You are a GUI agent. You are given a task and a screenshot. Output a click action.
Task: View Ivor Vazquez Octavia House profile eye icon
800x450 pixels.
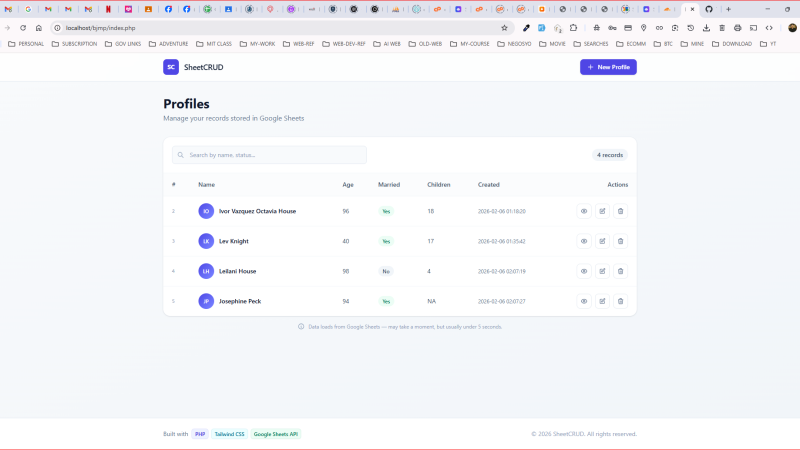tap(584, 211)
